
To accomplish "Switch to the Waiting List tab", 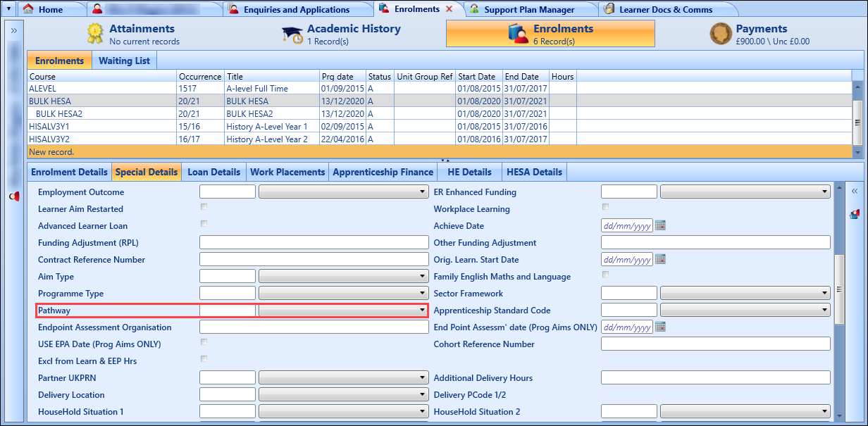I will click(x=124, y=61).
